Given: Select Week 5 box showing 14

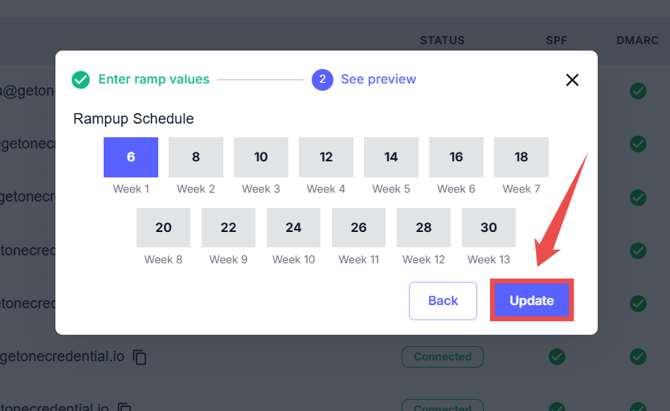Looking at the screenshot, I should point(391,157).
